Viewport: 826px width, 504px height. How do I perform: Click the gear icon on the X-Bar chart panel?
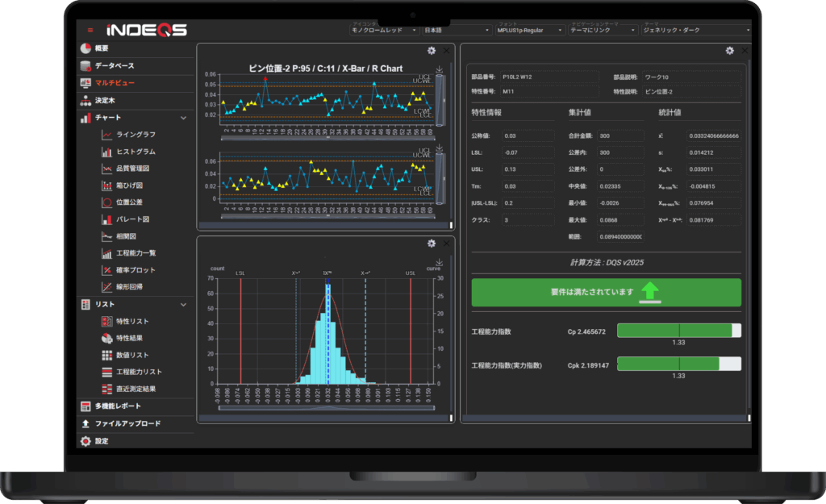pyautogui.click(x=432, y=51)
